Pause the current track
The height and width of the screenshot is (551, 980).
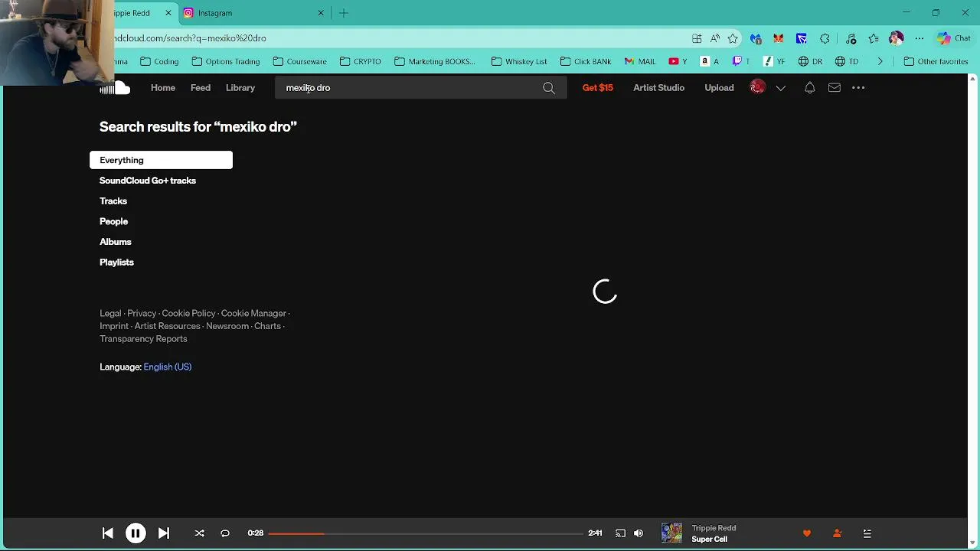pyautogui.click(x=136, y=533)
